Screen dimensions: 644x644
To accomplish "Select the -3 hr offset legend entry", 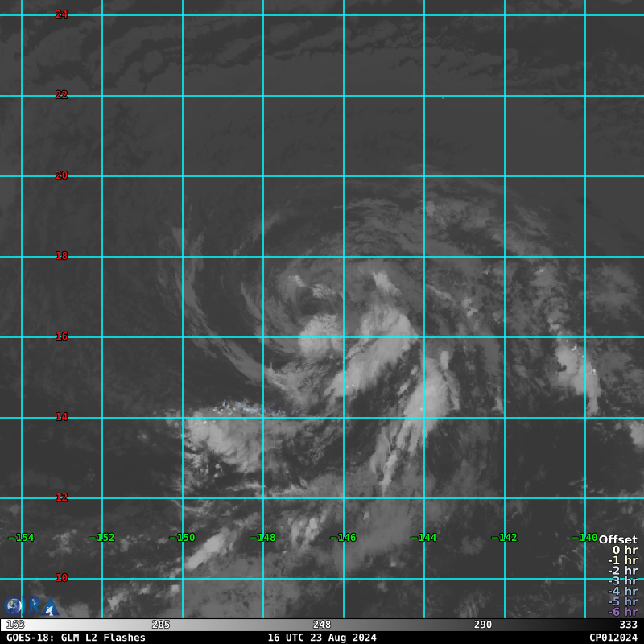I will point(622,581).
